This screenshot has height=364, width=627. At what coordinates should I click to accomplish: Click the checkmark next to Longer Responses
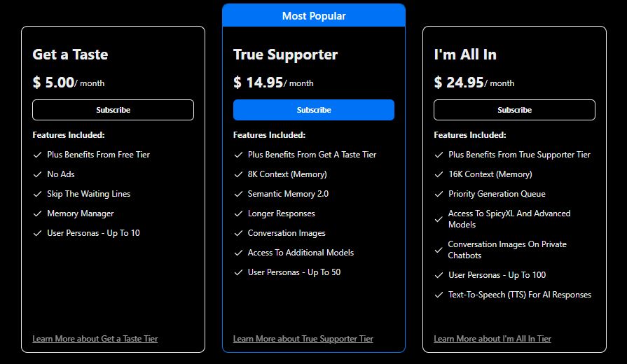tap(238, 213)
